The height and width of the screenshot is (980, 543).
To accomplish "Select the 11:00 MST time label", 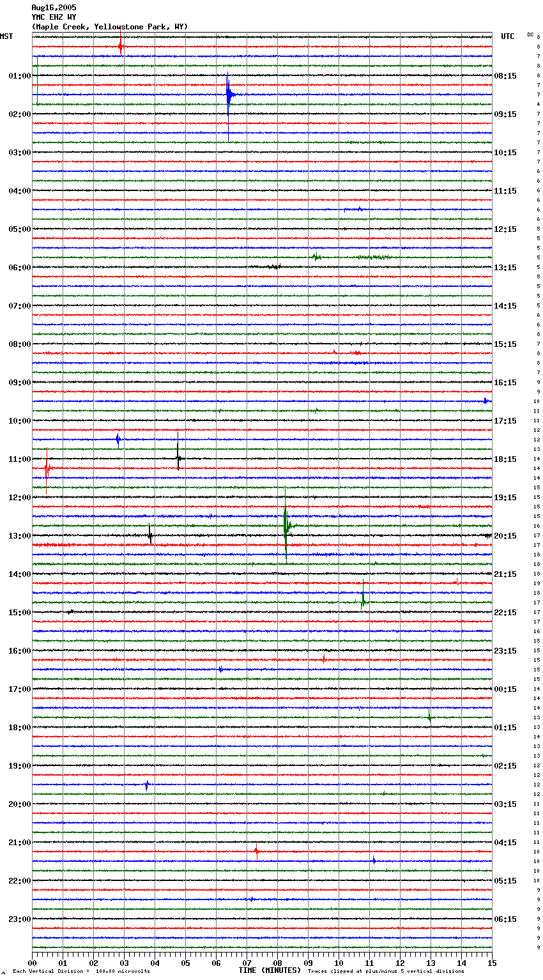I will [x=20, y=459].
